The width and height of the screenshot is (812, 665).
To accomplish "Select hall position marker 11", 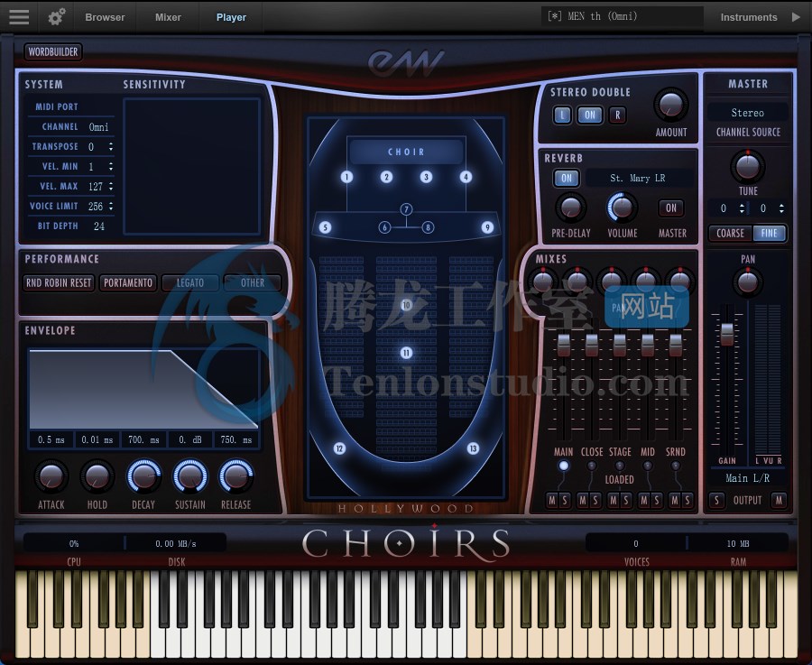I will click(x=406, y=353).
